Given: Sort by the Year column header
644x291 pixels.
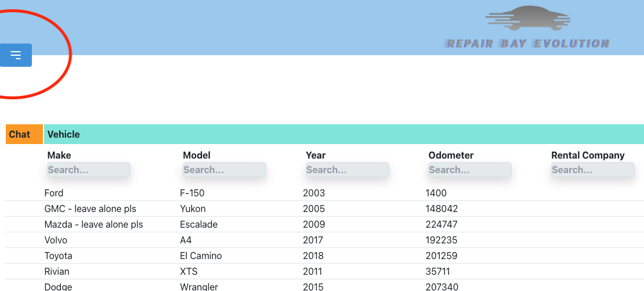Looking at the screenshot, I should coord(316,155).
